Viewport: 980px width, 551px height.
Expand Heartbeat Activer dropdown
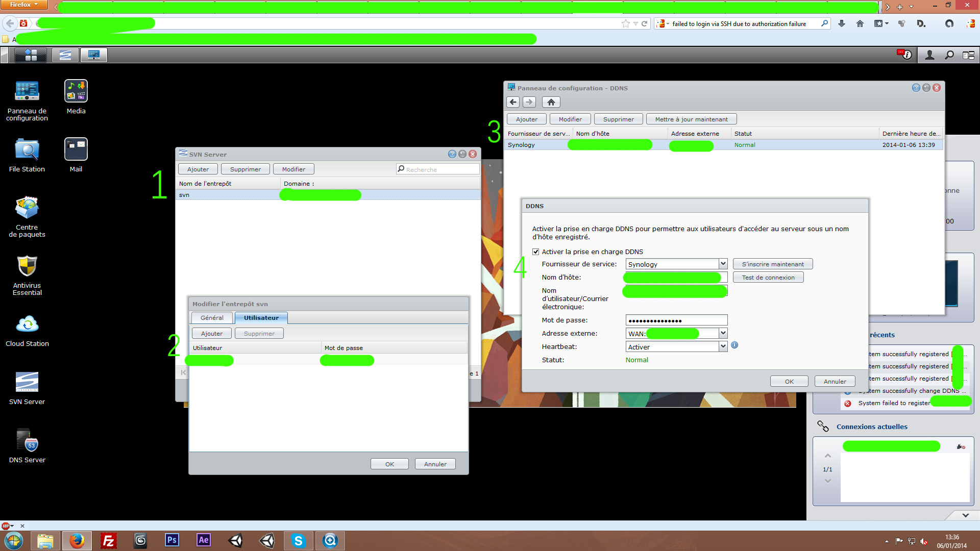pos(723,346)
